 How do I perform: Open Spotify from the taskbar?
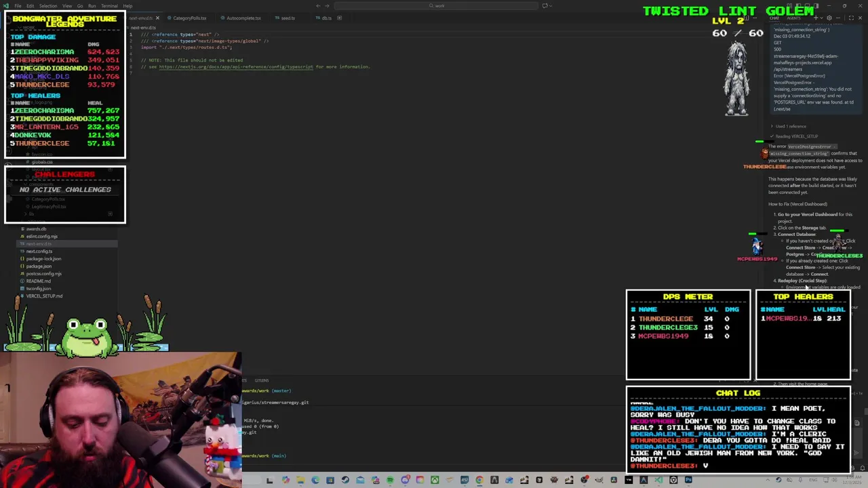pyautogui.click(x=390, y=481)
